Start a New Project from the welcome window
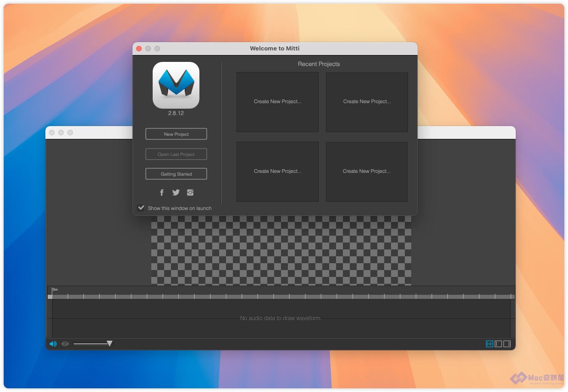This screenshot has width=568, height=392. point(176,134)
